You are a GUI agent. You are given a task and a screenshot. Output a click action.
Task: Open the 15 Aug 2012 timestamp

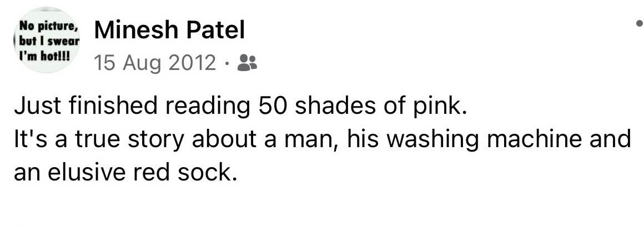155,63
